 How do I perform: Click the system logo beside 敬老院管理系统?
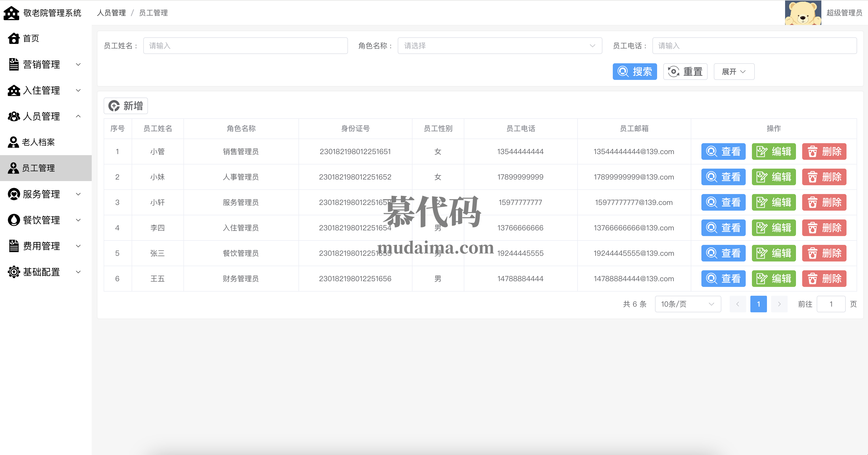[11, 13]
